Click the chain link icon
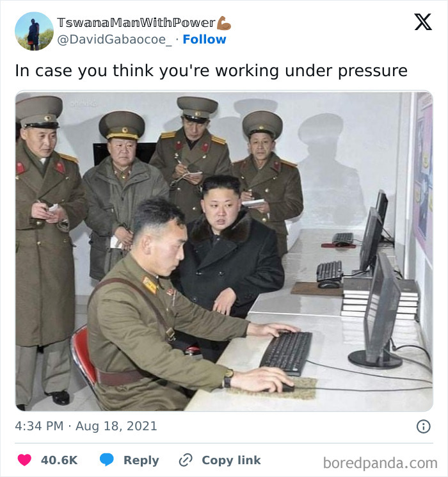Image resolution: width=448 pixels, height=477 pixels. [186, 460]
